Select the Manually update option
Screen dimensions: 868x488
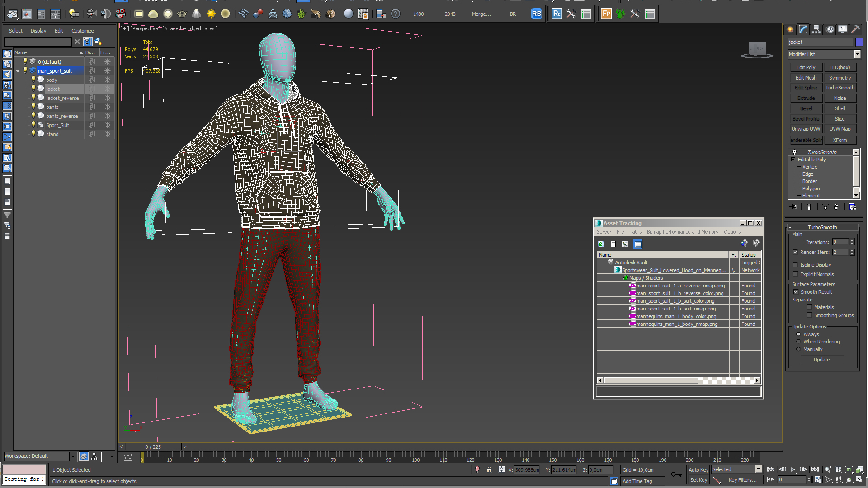coord(798,349)
